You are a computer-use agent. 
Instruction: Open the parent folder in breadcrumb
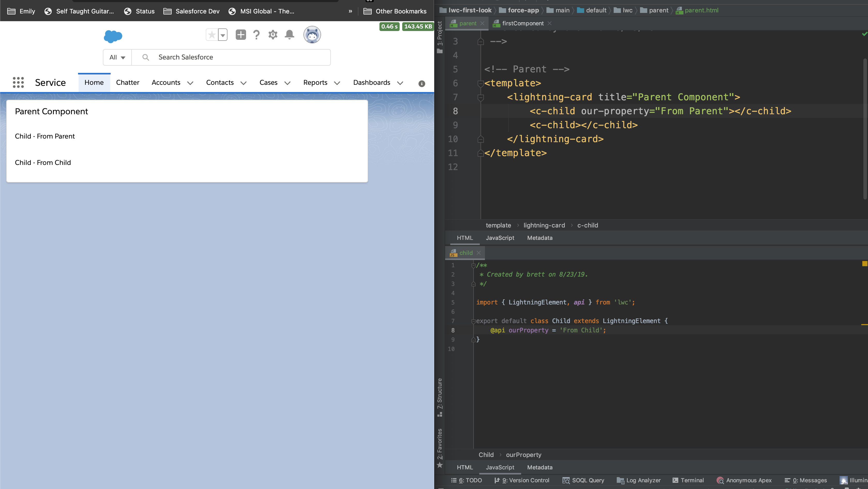point(656,10)
